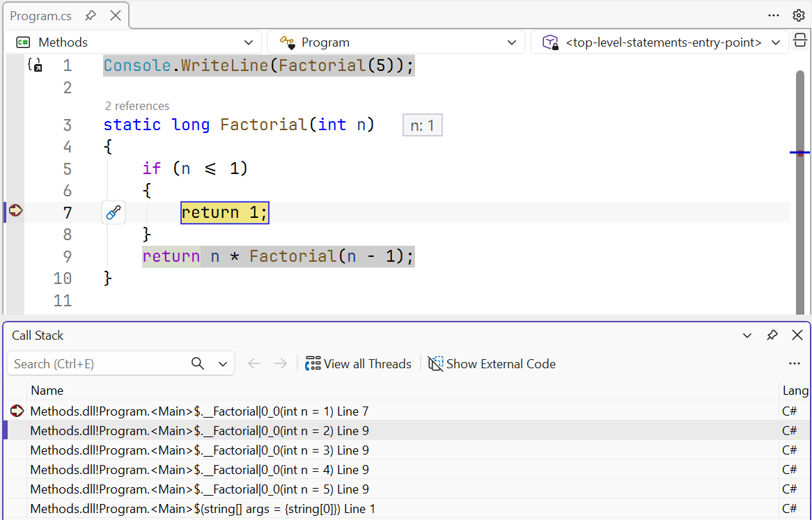Viewport: 812px width, 520px height.
Task: Select the Factorial frame with n = 1 Line 7
Action: tap(407, 411)
